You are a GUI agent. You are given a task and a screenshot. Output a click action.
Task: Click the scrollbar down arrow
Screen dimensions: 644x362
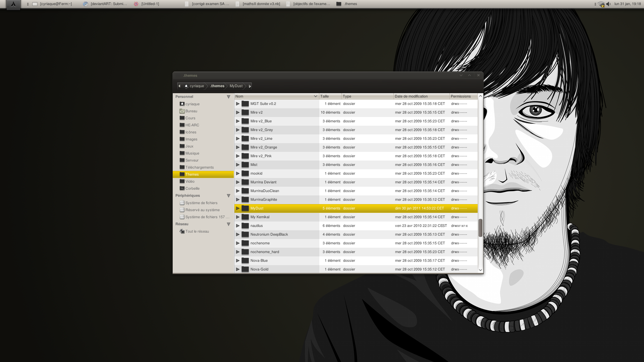[480, 270]
